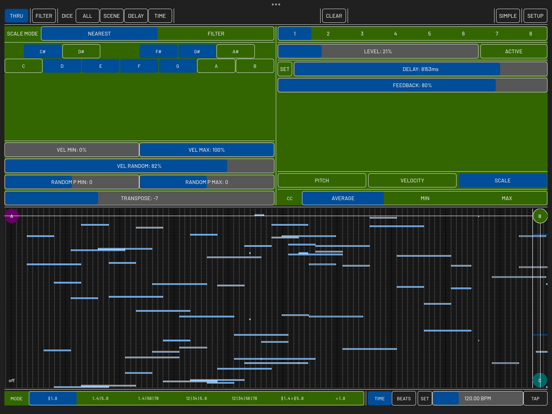Screen dimensions: 552x414
Task: Select delay tab 1
Action: point(295,34)
